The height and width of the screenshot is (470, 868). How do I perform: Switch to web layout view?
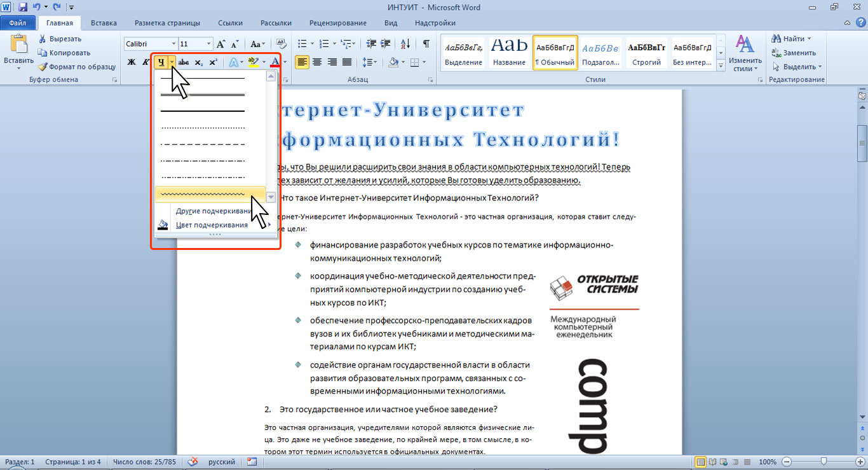pos(722,462)
